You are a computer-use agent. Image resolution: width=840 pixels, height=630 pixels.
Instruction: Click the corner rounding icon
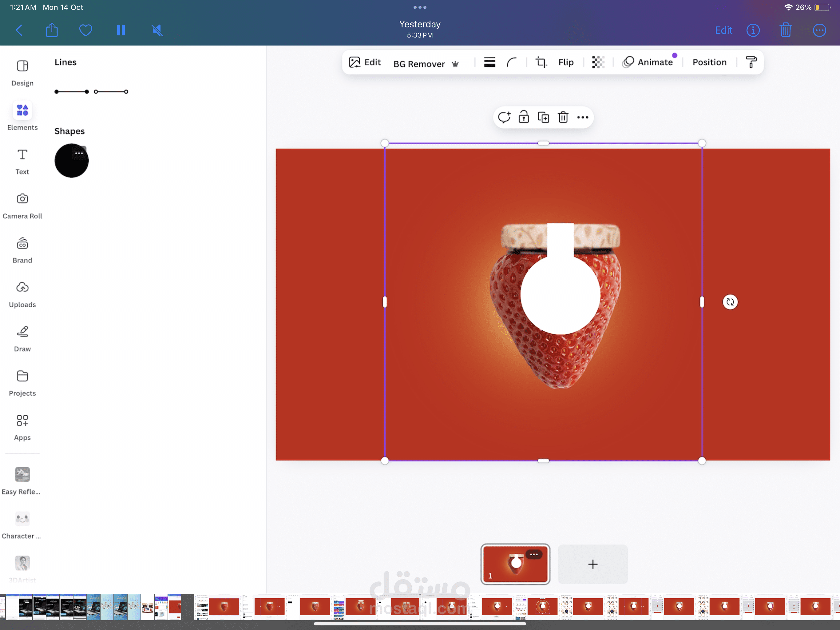512,62
